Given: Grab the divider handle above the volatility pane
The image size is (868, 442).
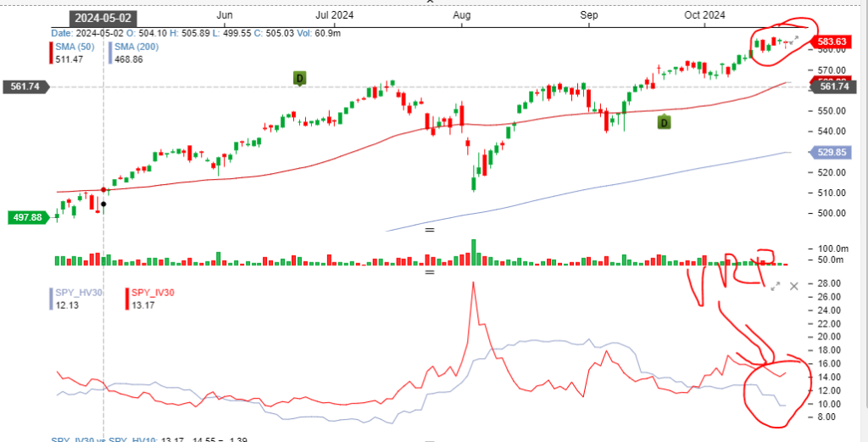Looking at the screenshot, I should point(430,272).
